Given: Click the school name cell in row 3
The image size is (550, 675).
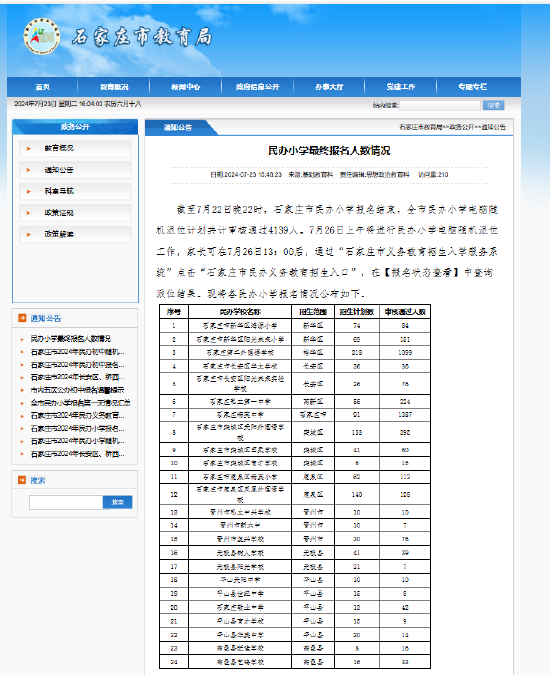Looking at the screenshot, I should [x=240, y=353].
